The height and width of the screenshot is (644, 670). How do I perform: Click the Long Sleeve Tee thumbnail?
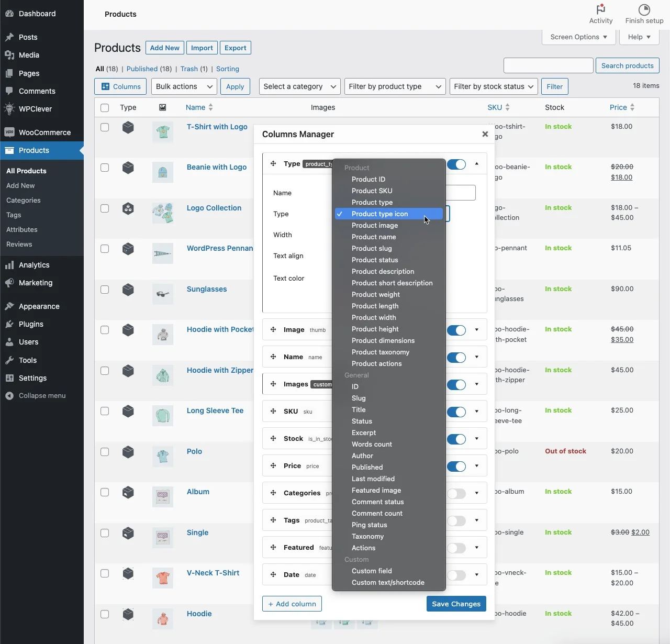click(x=163, y=416)
